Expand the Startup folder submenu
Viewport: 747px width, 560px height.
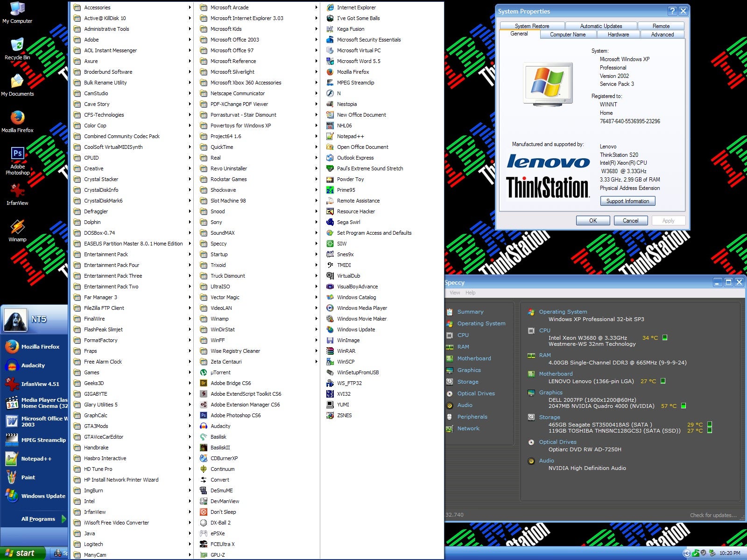(258, 254)
